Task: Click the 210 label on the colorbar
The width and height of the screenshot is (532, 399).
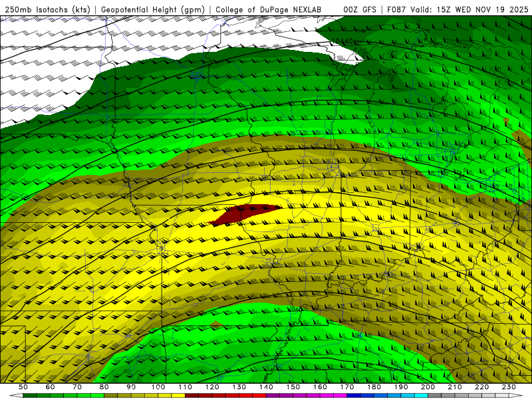Action: (456, 387)
